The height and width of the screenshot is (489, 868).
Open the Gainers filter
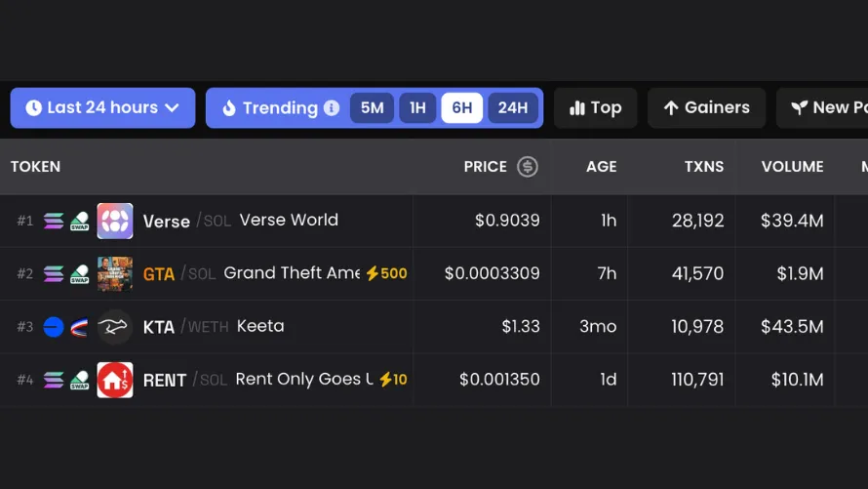[x=706, y=107]
